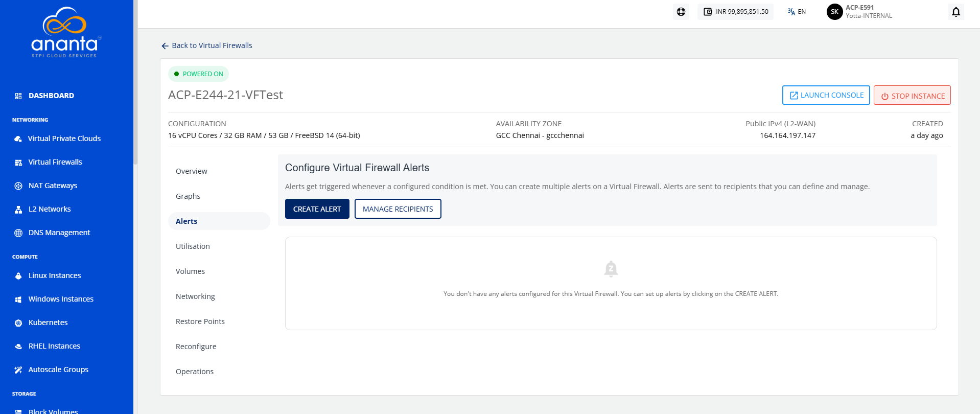Click the STOP INSTANCE button
980x414 pixels.
(912, 96)
